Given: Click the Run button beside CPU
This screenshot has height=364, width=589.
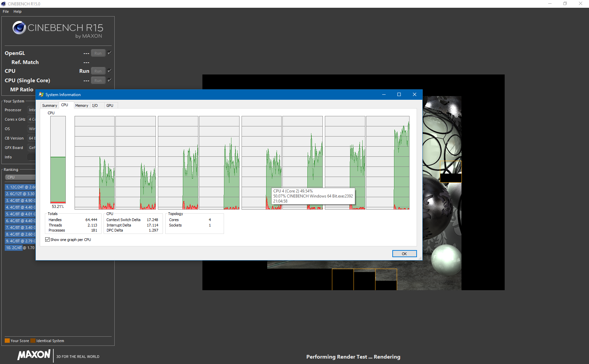Looking at the screenshot, I should click(98, 71).
